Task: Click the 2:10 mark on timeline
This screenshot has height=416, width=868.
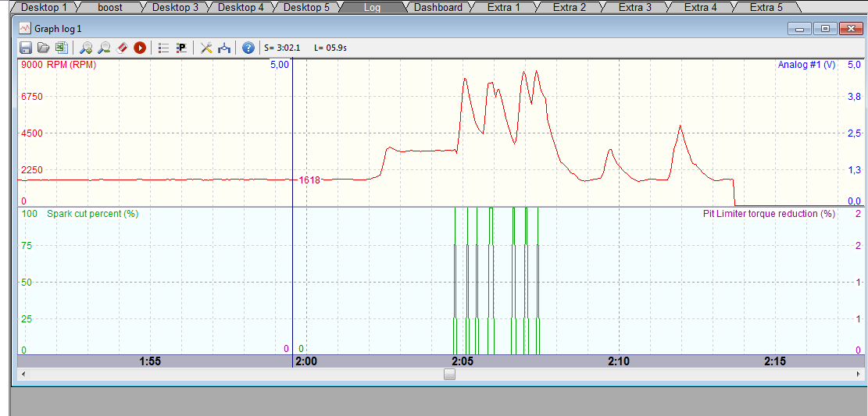Action: pyautogui.click(x=618, y=361)
